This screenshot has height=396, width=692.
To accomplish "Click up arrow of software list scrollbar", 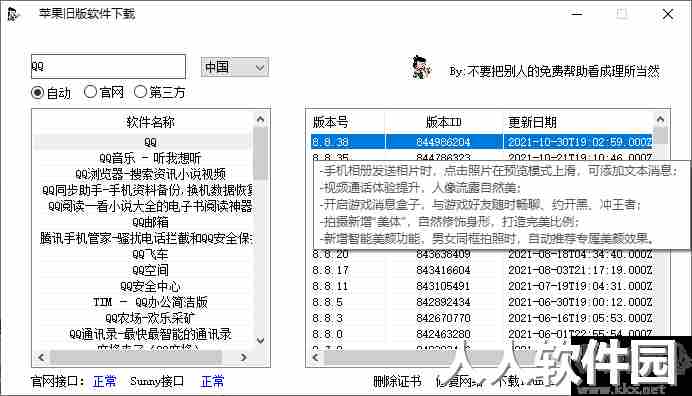I will pyautogui.click(x=260, y=119).
